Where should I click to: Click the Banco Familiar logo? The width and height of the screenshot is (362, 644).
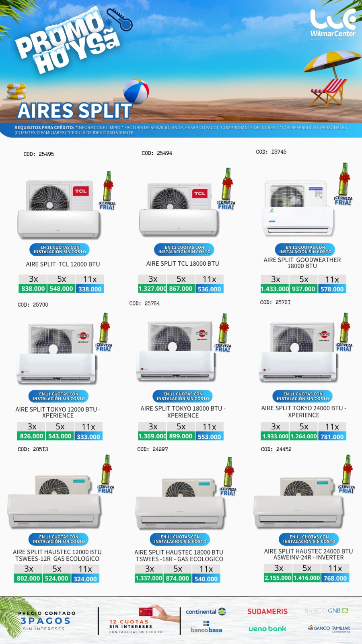pos(329,628)
